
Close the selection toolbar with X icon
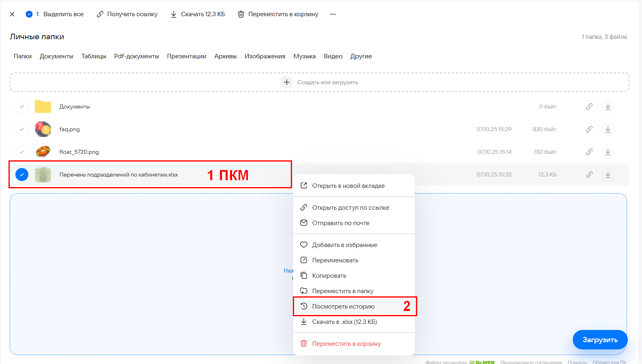point(12,14)
